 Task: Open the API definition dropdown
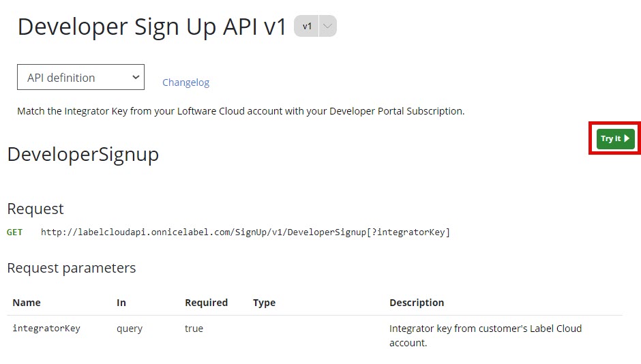pyautogui.click(x=80, y=78)
